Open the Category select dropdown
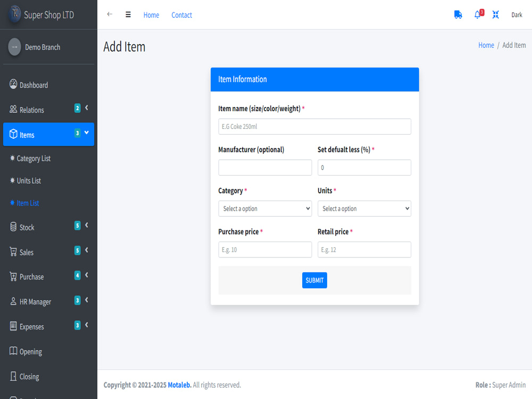 265,209
